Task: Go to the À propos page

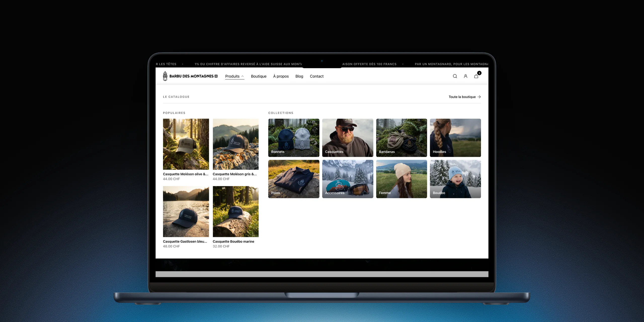Action: tap(281, 76)
